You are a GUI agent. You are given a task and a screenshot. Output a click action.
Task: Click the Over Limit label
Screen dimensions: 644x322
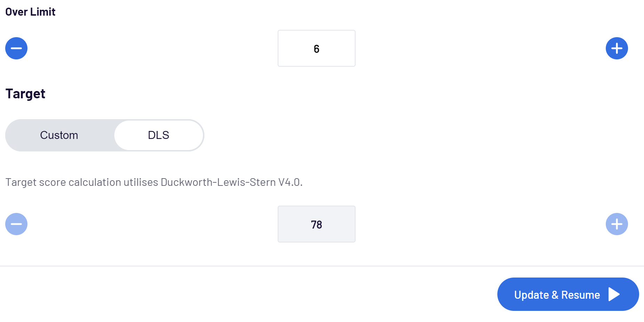point(30,12)
